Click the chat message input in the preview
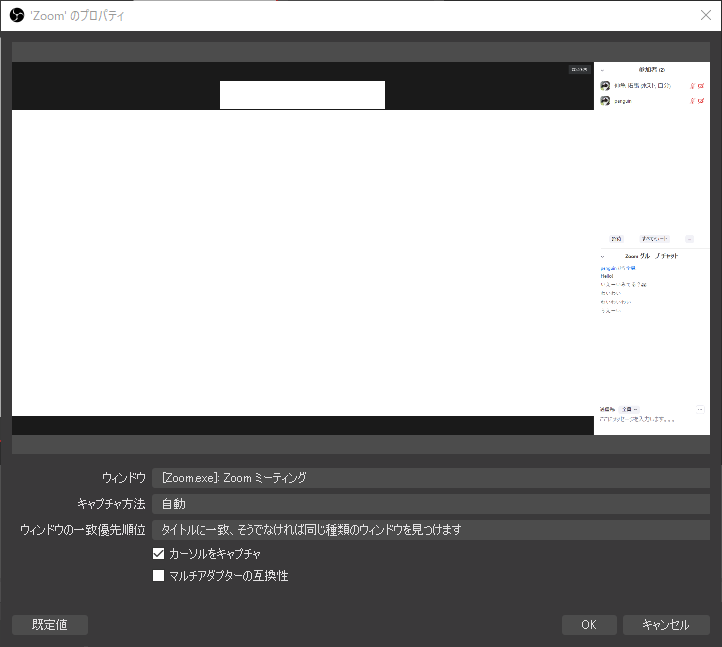 click(x=637, y=420)
